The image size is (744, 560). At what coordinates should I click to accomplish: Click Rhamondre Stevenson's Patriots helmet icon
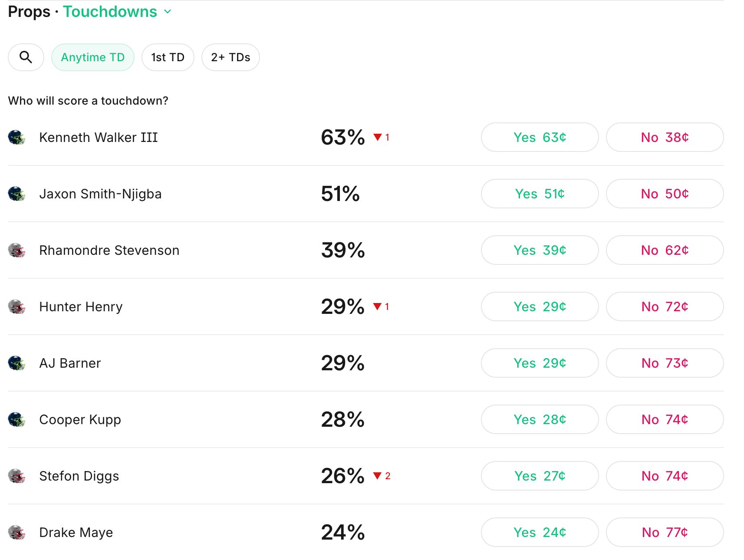[16, 250]
